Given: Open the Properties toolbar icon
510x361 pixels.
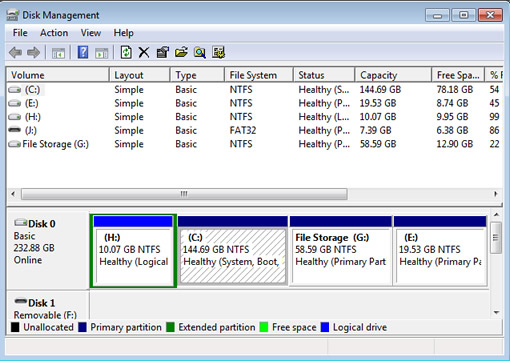Looking at the screenshot, I should tap(163, 52).
